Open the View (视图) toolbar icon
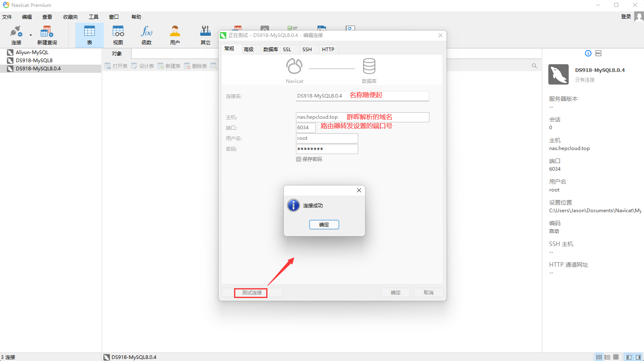Screen dimensions: 644x361 [x=118, y=35]
